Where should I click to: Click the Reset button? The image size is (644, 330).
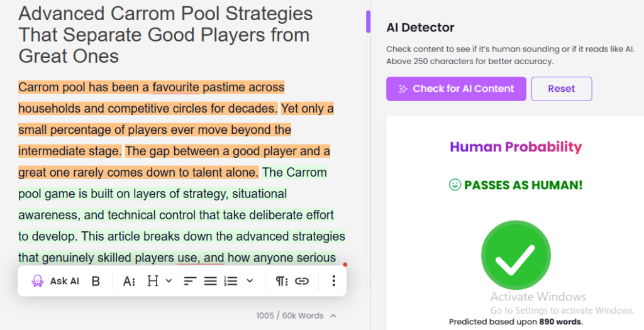click(561, 89)
